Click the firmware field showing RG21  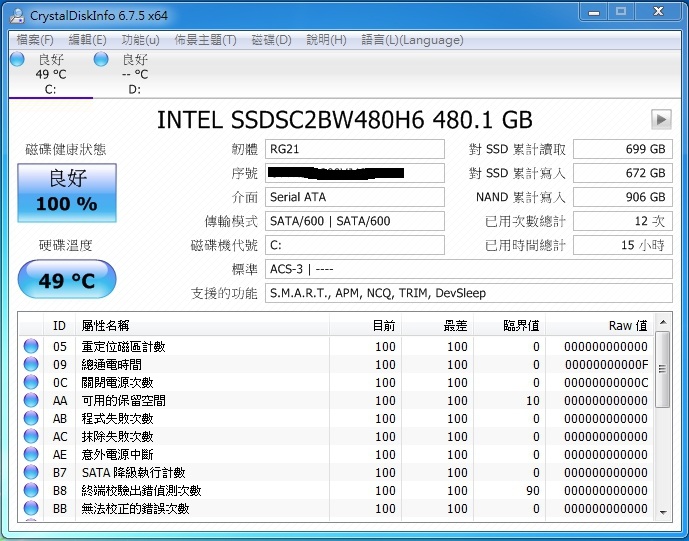pos(355,149)
